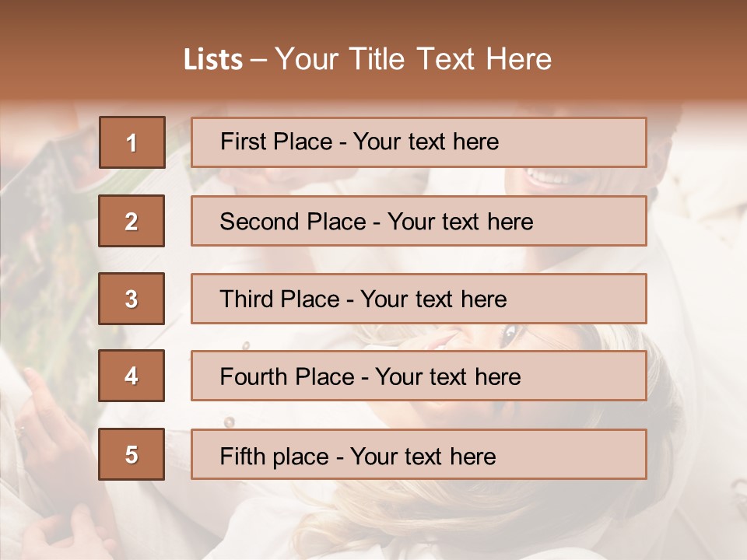Screen dimensions: 747x560
Task: Click the Fifth place text box
Action: click(x=419, y=454)
